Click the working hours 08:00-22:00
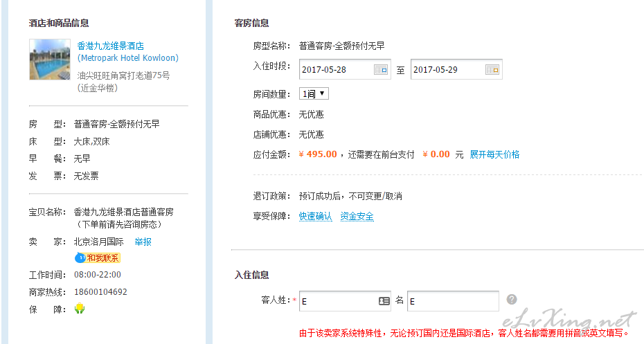 98,275
